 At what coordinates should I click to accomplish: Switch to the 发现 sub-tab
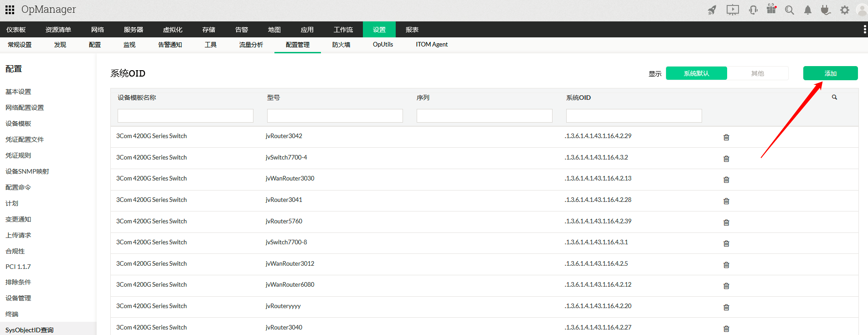60,45
